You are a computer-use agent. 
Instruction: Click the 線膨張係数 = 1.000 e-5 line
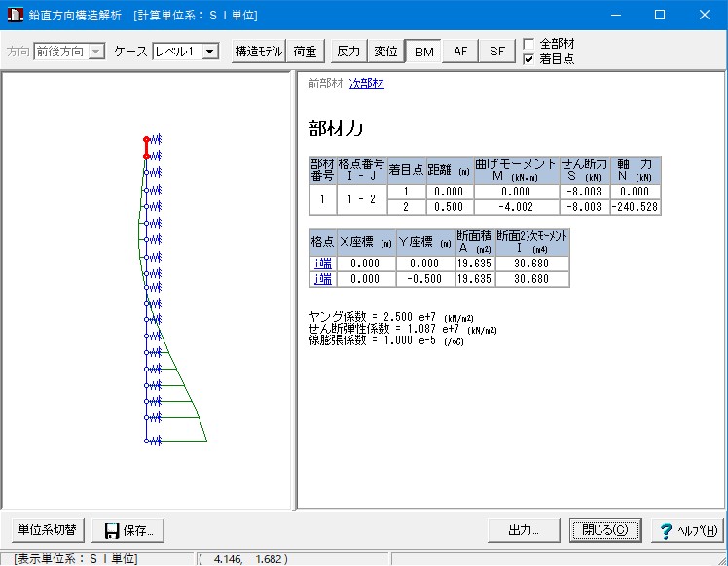[385, 340]
